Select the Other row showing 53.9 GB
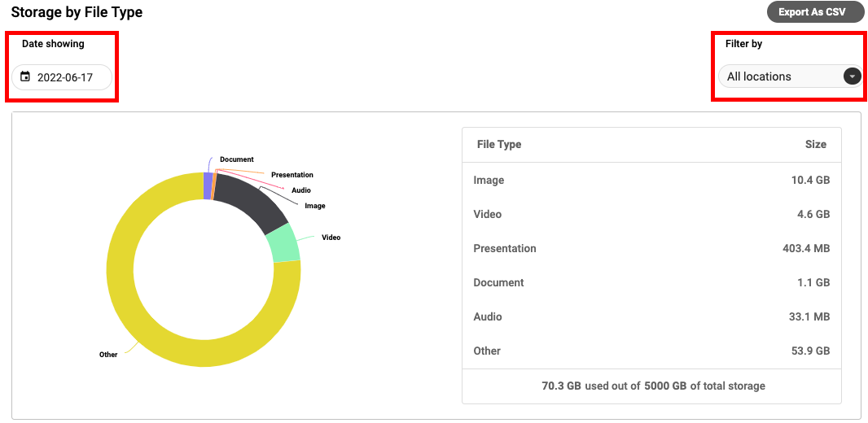This screenshot has width=868, height=423. coord(651,351)
